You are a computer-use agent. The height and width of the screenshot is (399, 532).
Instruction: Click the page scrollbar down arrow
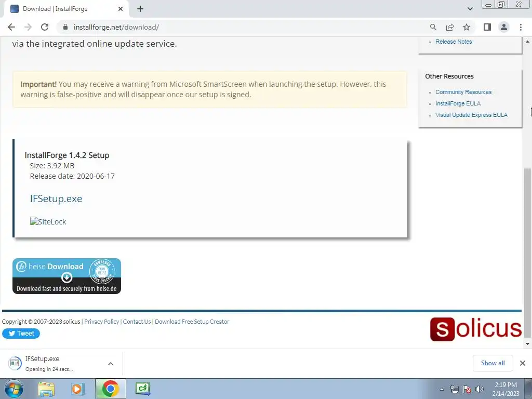tap(527, 344)
